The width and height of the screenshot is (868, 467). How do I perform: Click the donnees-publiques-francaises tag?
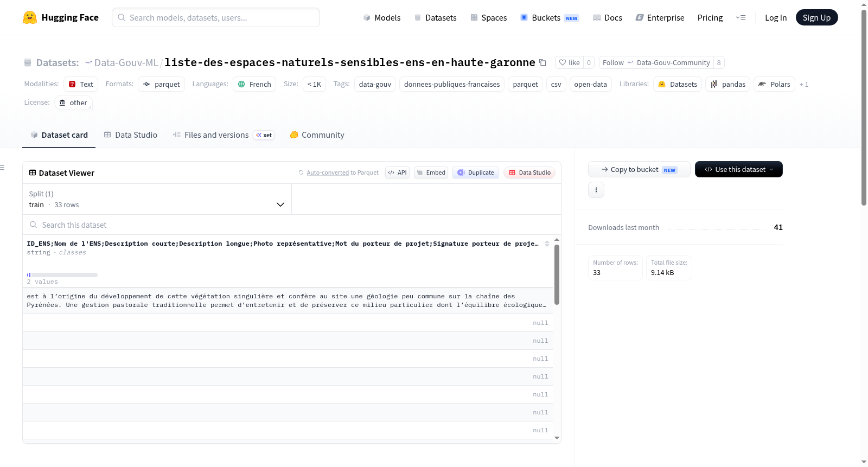(x=452, y=84)
